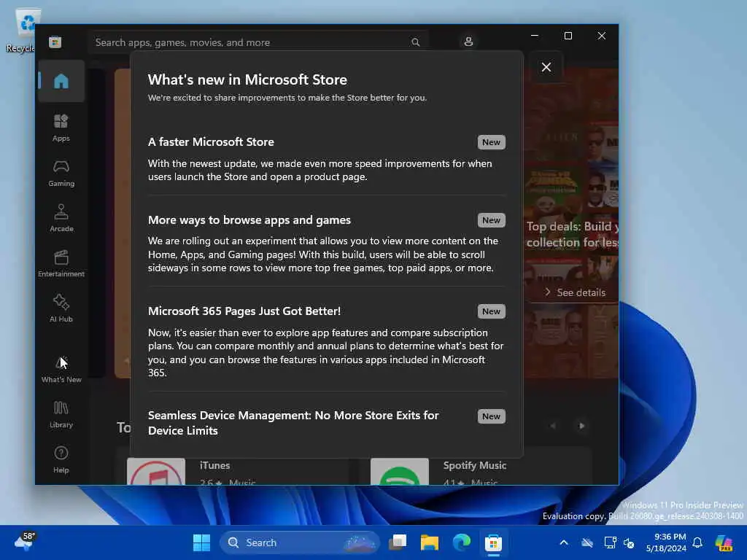Select heading A faster Microsoft Store
Screen dimensions: 747x560
point(211,142)
